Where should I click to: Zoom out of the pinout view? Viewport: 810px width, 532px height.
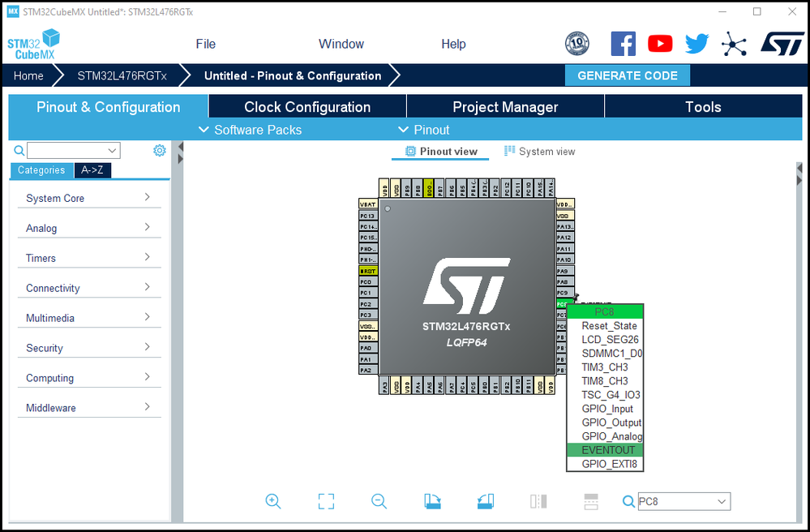coord(379,501)
